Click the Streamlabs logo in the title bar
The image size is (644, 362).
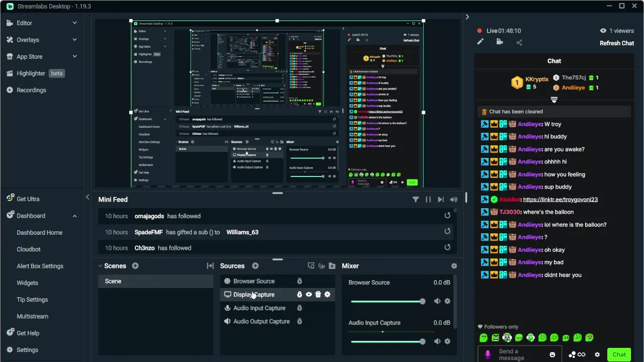tap(11, 7)
